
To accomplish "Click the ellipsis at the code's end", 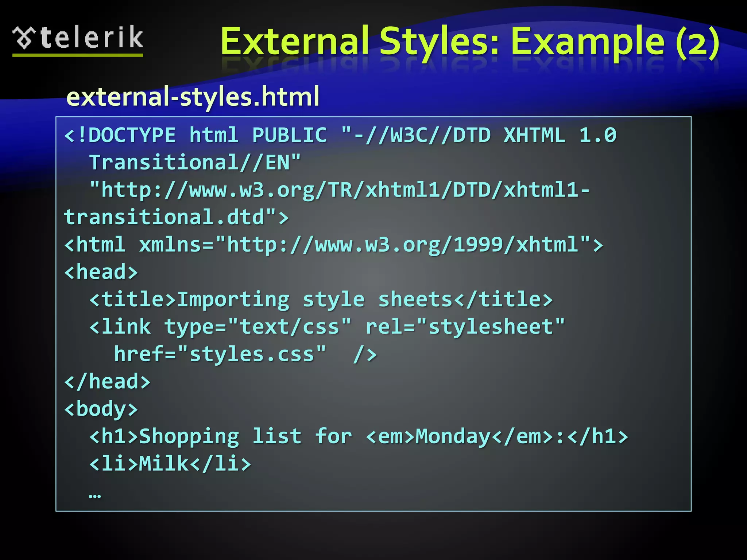I will pyautogui.click(x=95, y=496).
